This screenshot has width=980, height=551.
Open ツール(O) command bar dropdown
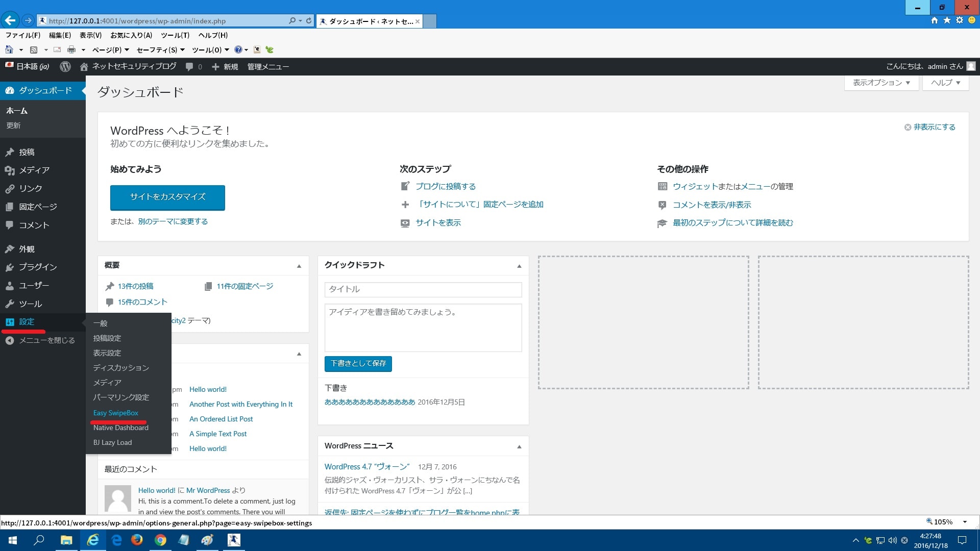210,50
